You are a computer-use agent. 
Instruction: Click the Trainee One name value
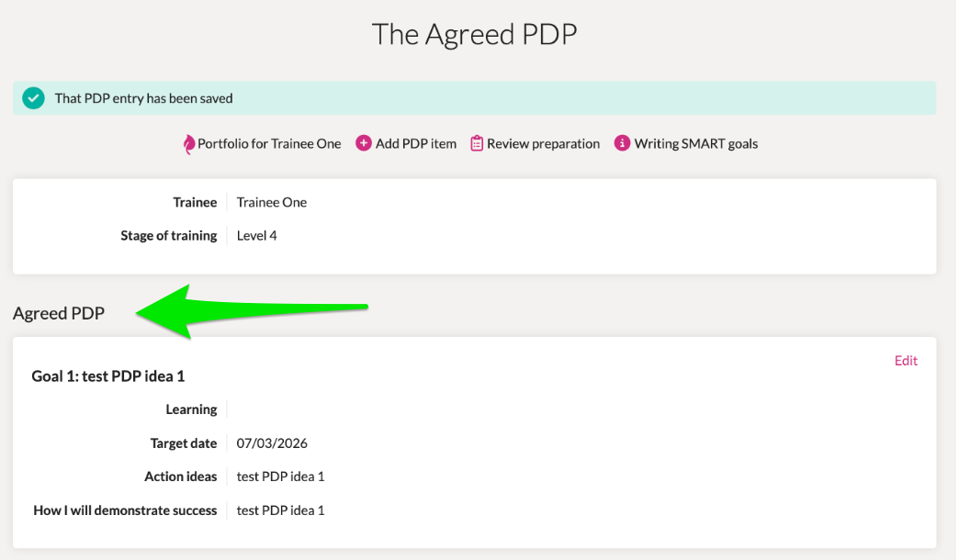[272, 202]
